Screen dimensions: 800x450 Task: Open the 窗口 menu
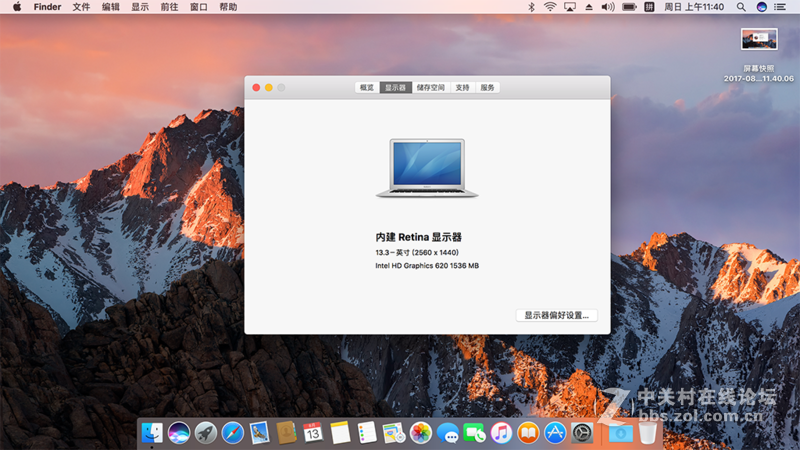[199, 7]
